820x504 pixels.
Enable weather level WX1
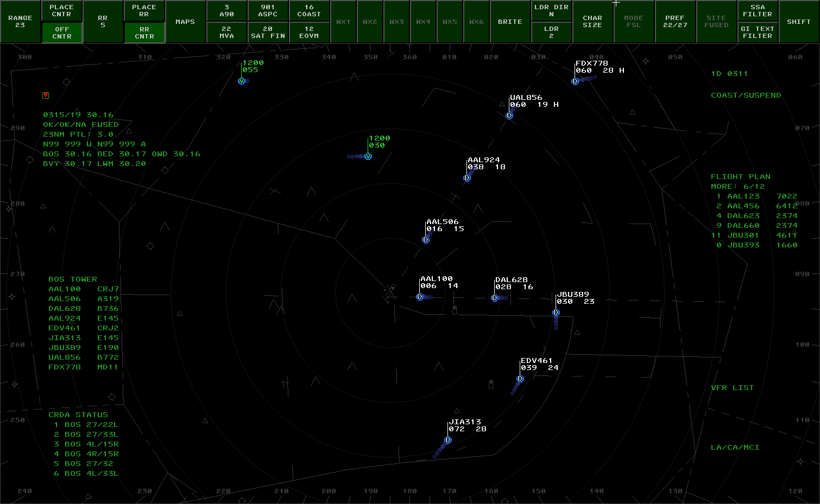tap(343, 22)
